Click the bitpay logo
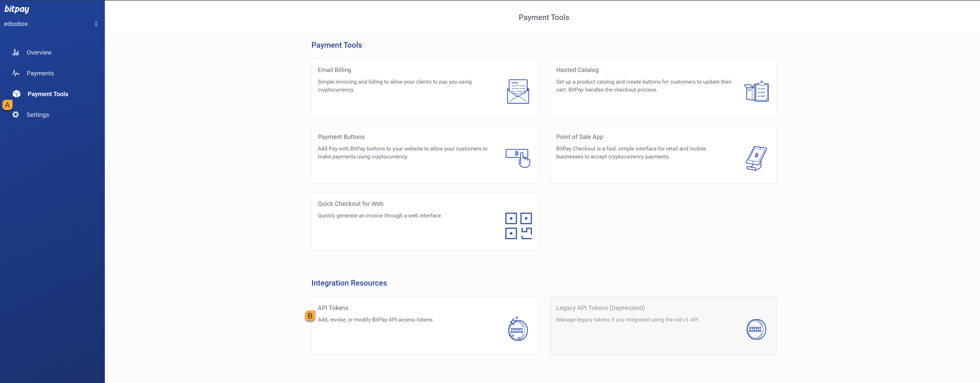Viewport: 980px width, 383px height. (x=17, y=9)
